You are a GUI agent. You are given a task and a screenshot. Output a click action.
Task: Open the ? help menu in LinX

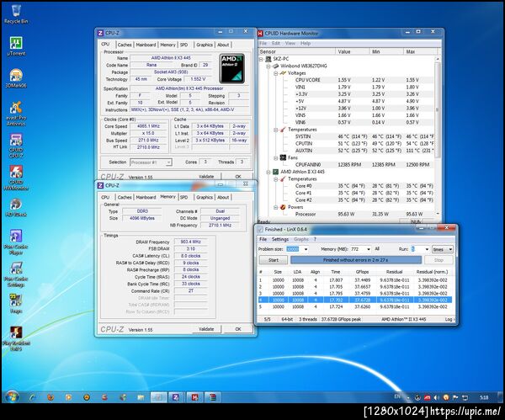pos(315,239)
